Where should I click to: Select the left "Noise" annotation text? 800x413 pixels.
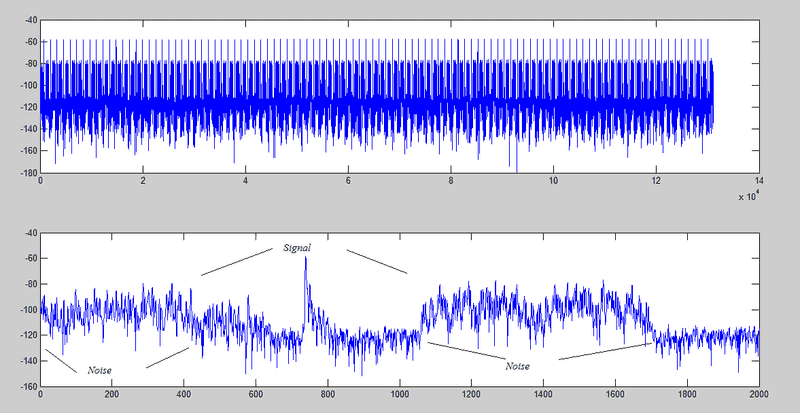(99, 370)
